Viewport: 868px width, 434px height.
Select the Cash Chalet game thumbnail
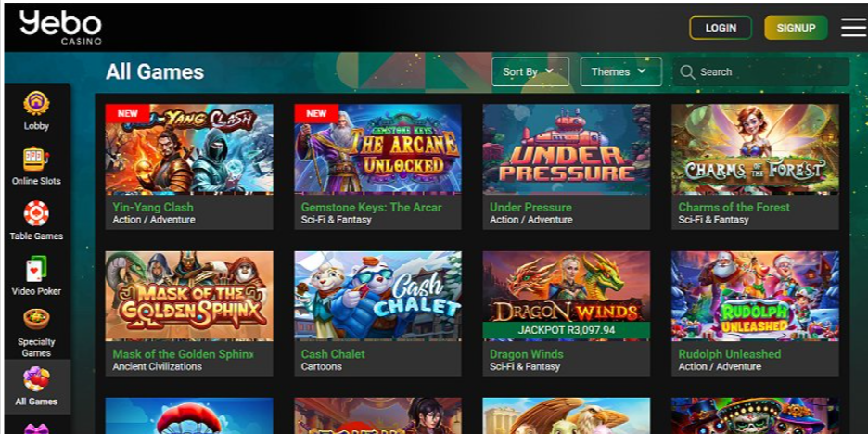377,296
